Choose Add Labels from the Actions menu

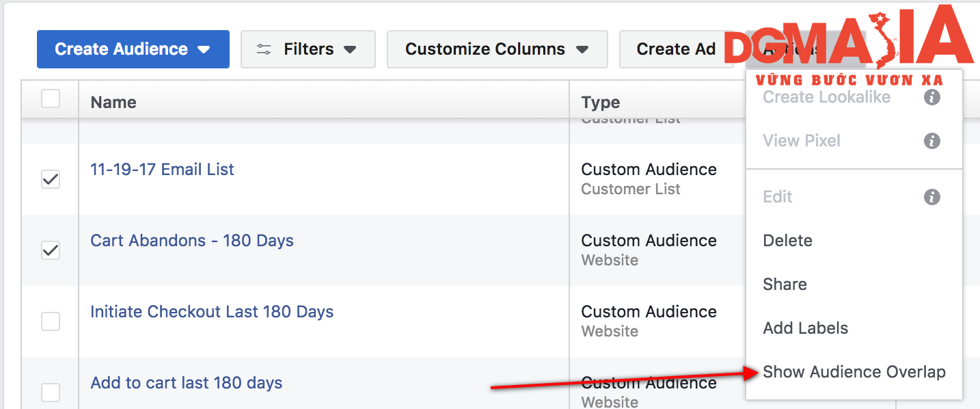(805, 328)
